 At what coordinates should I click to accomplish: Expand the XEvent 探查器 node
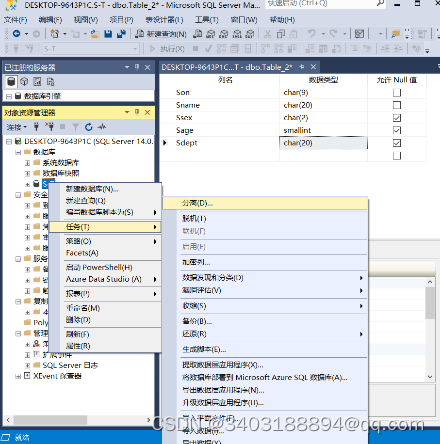18,376
